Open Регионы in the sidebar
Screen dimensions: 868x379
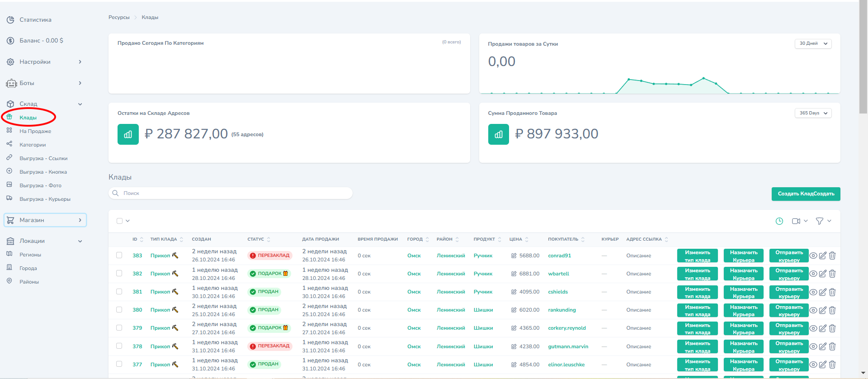click(30, 255)
